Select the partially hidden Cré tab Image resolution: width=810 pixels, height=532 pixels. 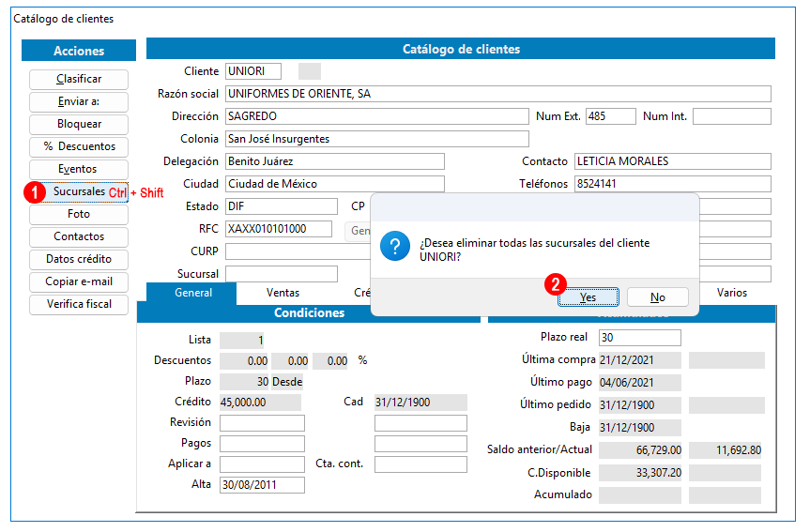(x=361, y=293)
